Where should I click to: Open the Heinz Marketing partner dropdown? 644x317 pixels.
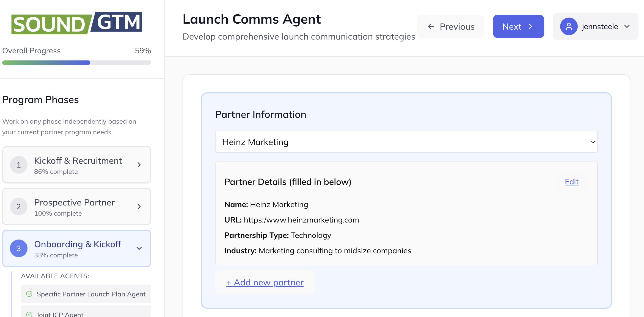[406, 142]
